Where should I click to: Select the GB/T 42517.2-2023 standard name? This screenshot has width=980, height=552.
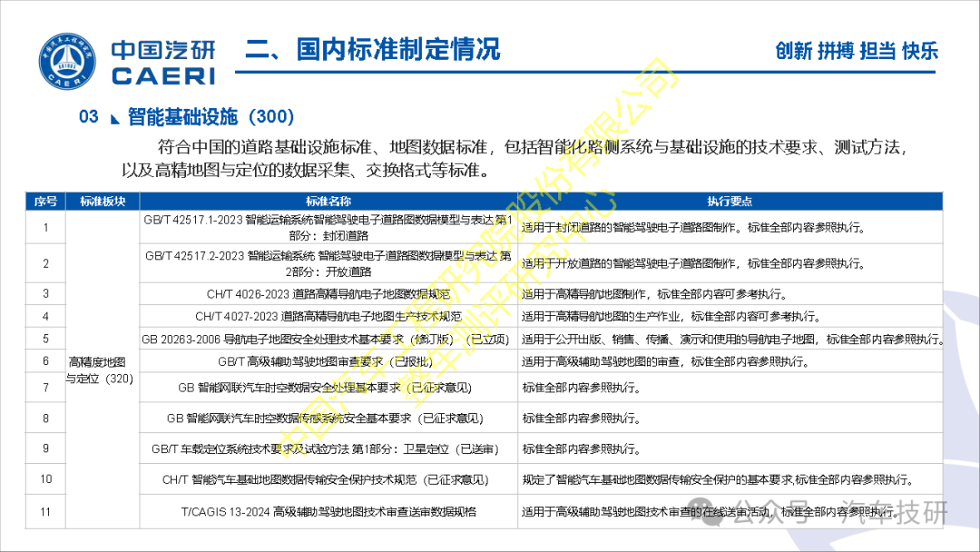[x=328, y=264]
